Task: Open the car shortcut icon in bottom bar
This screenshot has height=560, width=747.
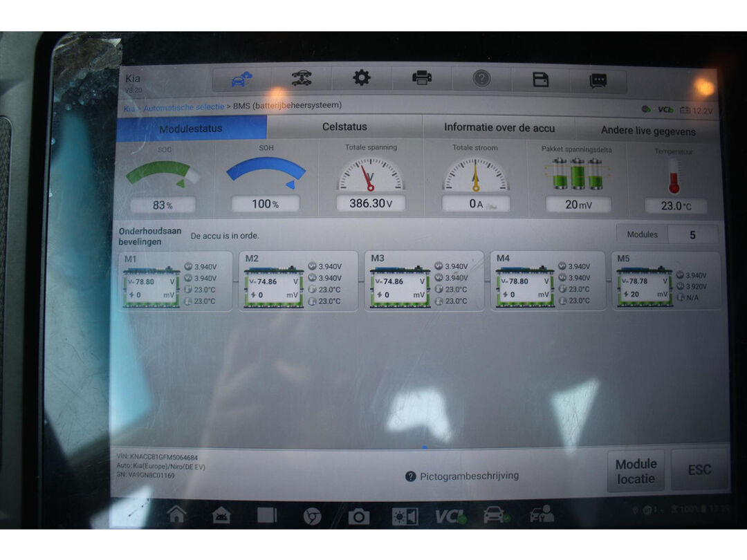Action: [x=496, y=516]
